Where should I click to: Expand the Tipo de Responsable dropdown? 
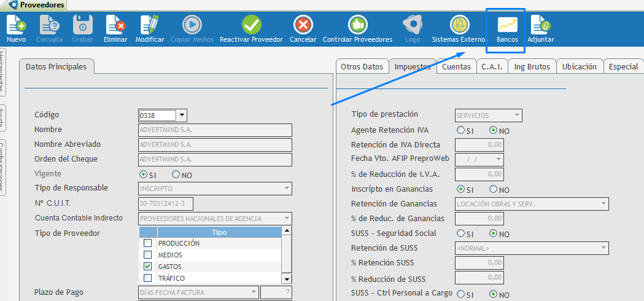tap(287, 189)
